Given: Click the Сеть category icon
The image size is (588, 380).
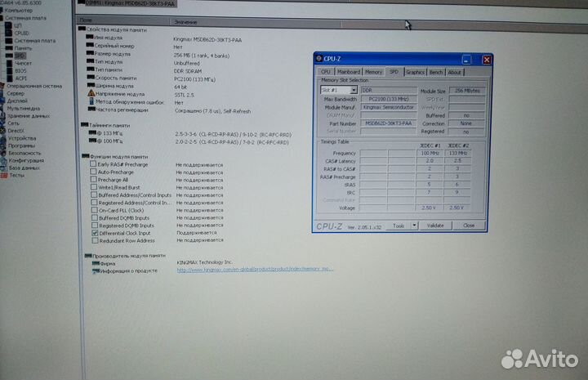Looking at the screenshot, I should (x=2, y=123).
